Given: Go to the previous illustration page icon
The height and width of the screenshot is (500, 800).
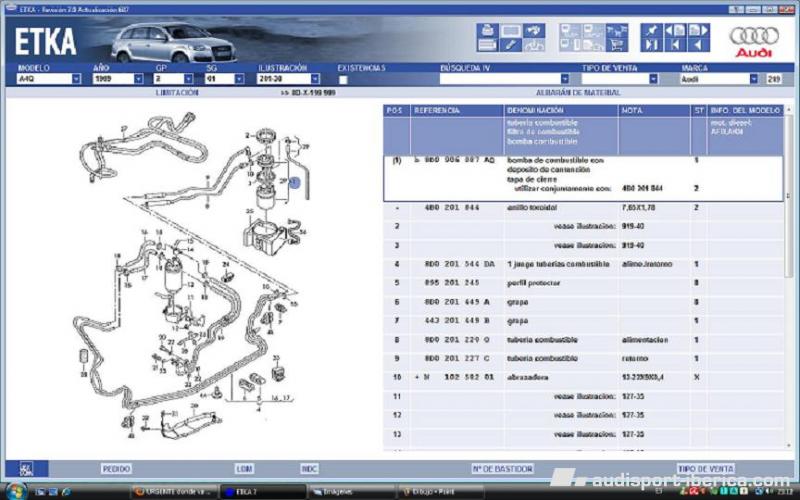Looking at the screenshot, I should click(675, 31).
